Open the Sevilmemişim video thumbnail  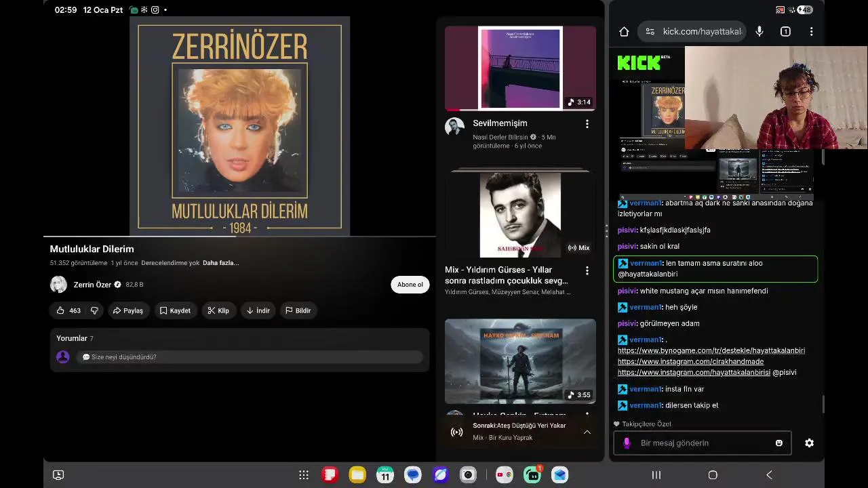coord(520,68)
